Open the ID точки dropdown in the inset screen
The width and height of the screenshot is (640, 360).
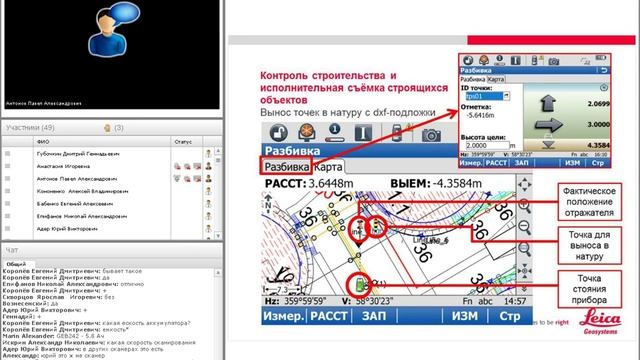tap(506, 96)
